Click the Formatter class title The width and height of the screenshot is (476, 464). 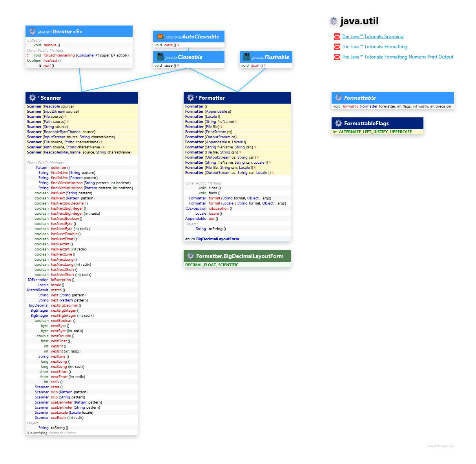pos(212,98)
